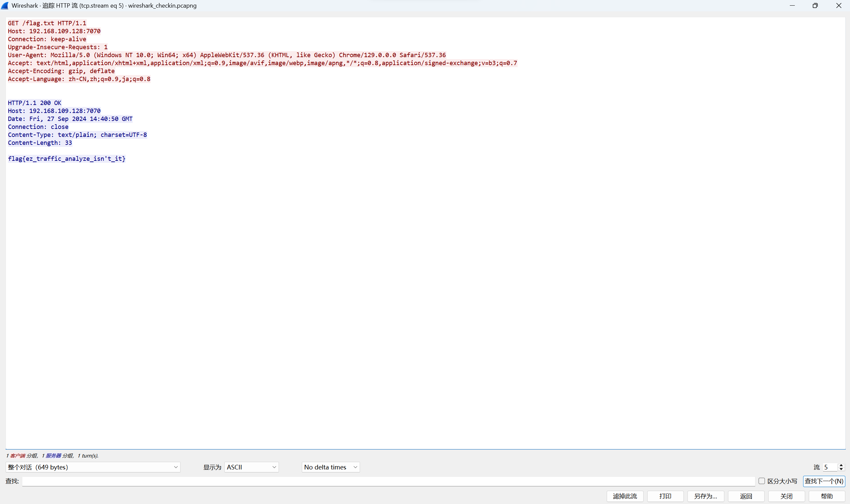Screen dimensions: 850x504
Task: Open 帮助 help
Action: [x=826, y=496]
